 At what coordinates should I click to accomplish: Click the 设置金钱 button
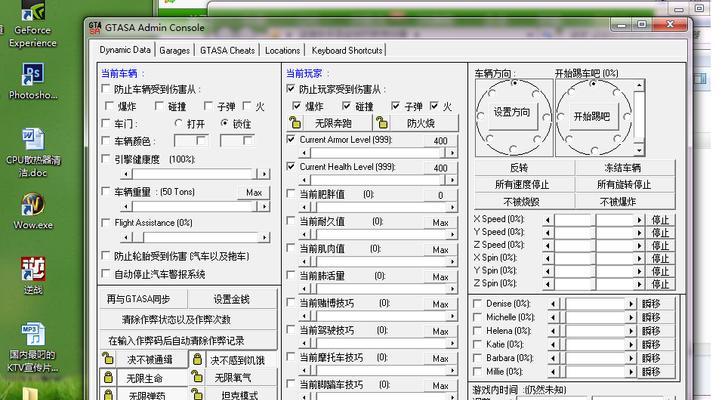coord(231,299)
